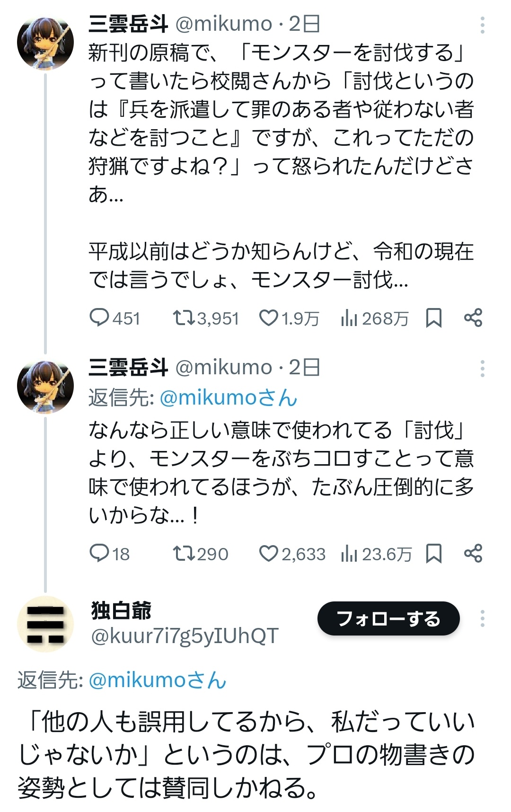
Task: Open @mikumoさん link in 独白爺's reply
Action: click(x=158, y=680)
